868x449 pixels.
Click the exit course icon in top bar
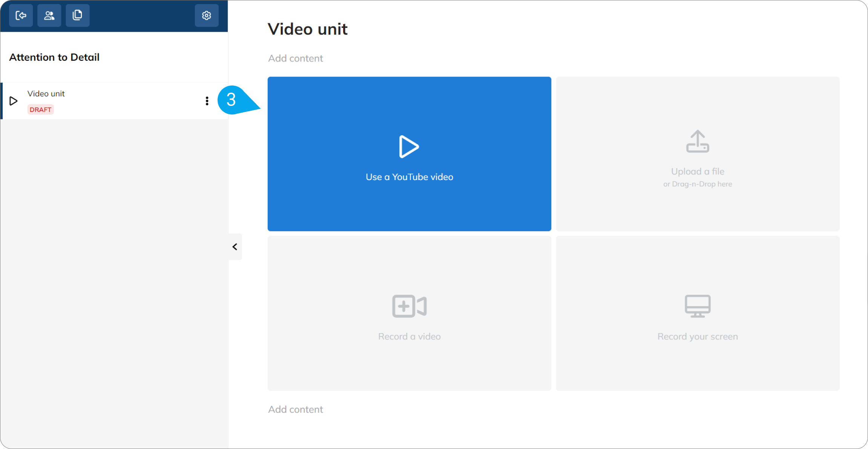coord(21,15)
